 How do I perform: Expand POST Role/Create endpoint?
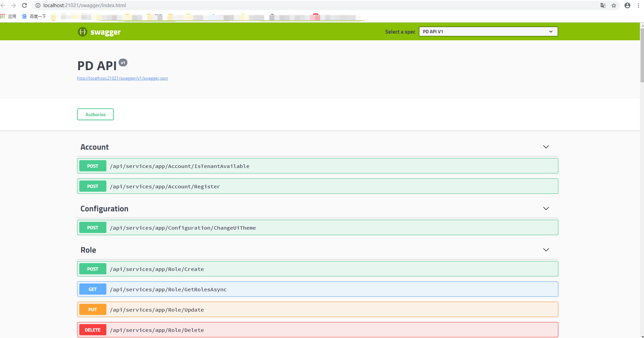[x=318, y=269]
